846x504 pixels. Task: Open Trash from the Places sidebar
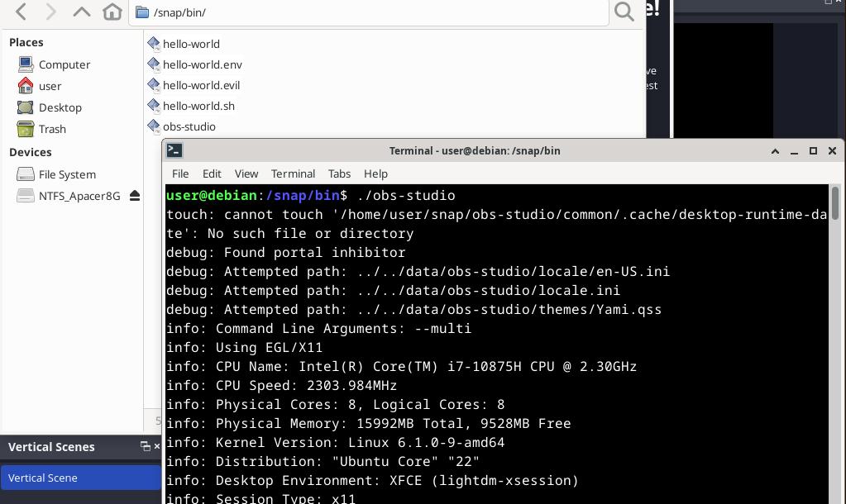(51, 129)
